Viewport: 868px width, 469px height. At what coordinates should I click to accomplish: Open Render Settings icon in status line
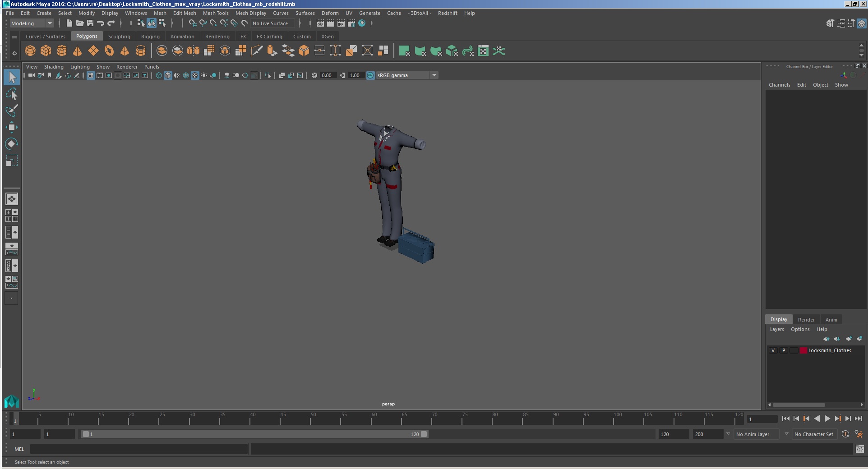[351, 23]
